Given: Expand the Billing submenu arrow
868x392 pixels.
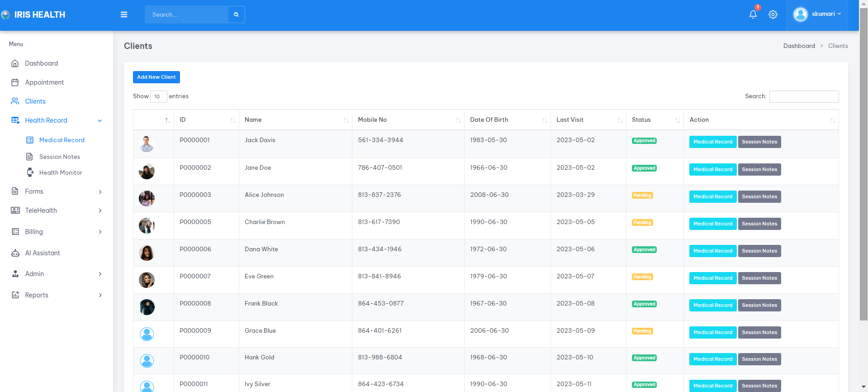Looking at the screenshot, I should point(100,232).
